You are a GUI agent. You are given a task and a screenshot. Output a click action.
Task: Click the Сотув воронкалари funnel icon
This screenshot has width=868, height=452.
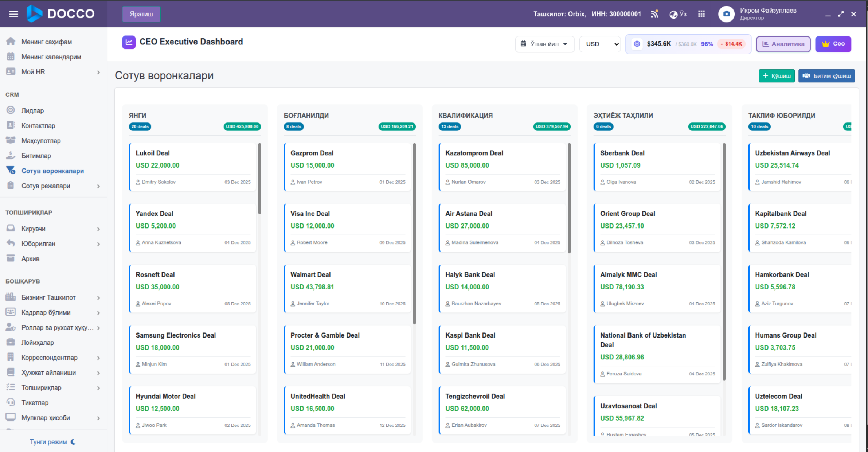coord(11,170)
